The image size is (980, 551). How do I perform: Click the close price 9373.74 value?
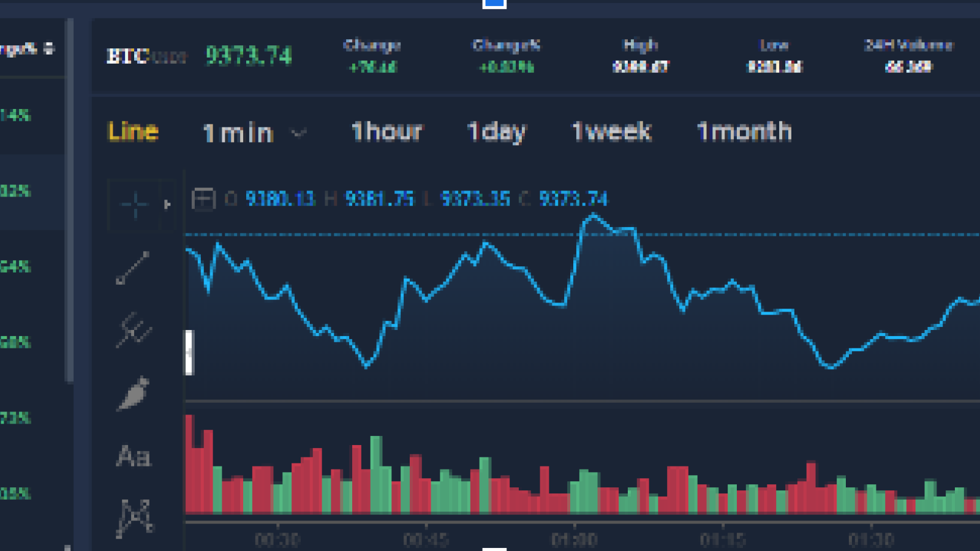[573, 198]
